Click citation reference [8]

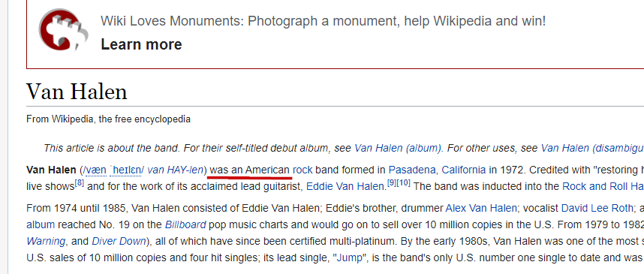pyautogui.click(x=80, y=183)
